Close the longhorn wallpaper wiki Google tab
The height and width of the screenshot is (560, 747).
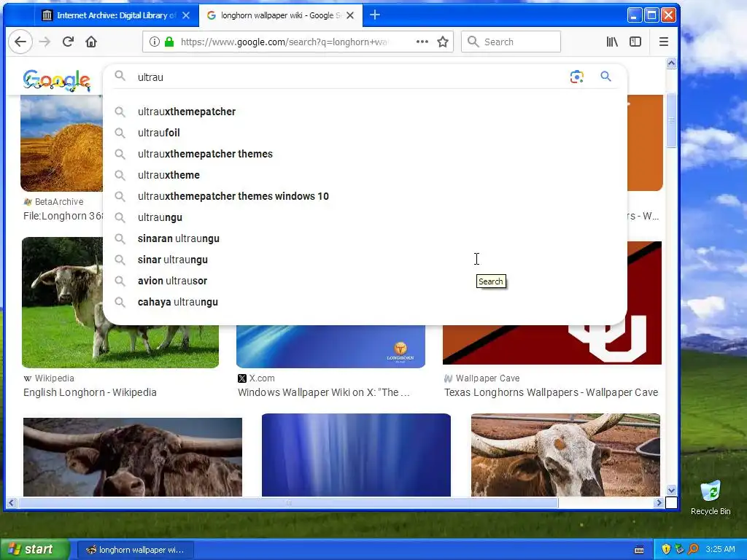(x=350, y=15)
